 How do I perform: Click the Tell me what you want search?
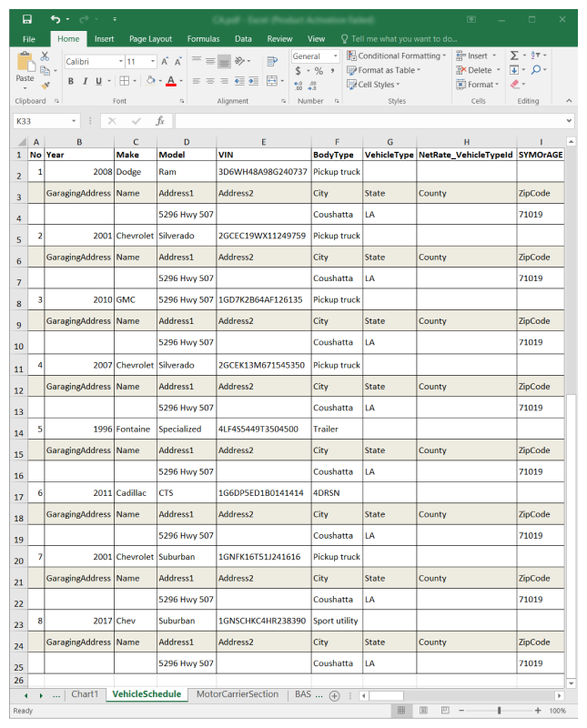400,39
